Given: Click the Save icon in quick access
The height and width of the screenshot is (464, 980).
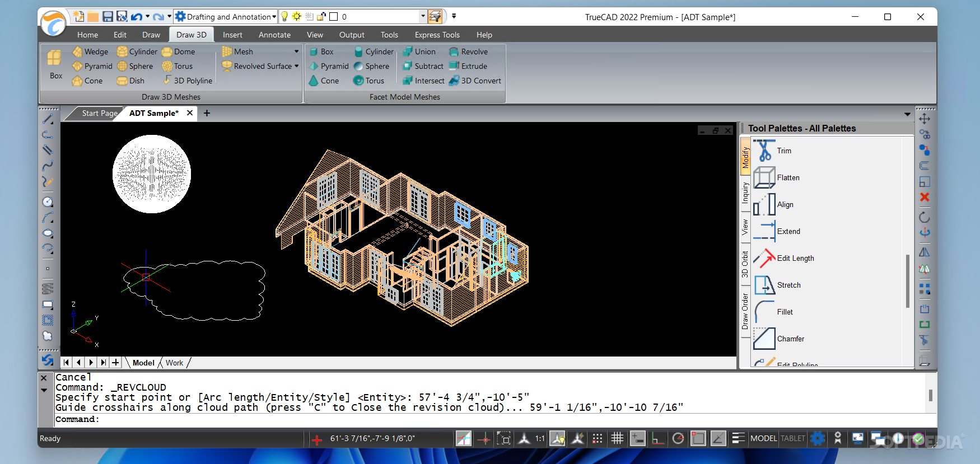Looking at the screenshot, I should tap(108, 17).
